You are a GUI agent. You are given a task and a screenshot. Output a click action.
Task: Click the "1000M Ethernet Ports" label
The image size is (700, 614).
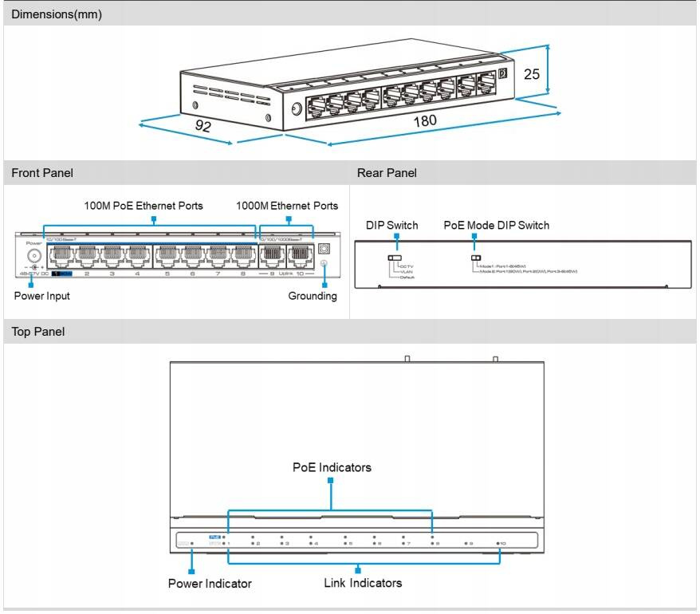287,206
